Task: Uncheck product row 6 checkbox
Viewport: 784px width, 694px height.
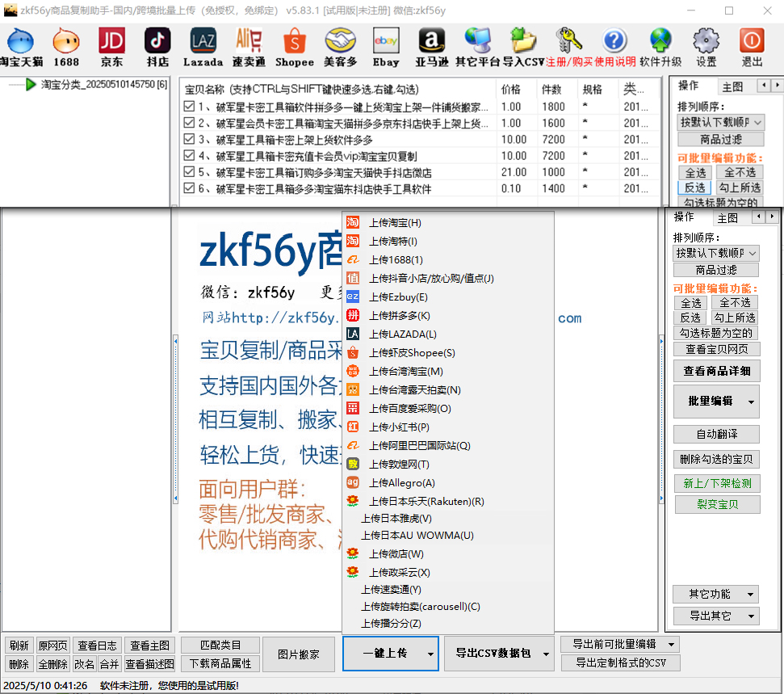Action: (x=189, y=188)
